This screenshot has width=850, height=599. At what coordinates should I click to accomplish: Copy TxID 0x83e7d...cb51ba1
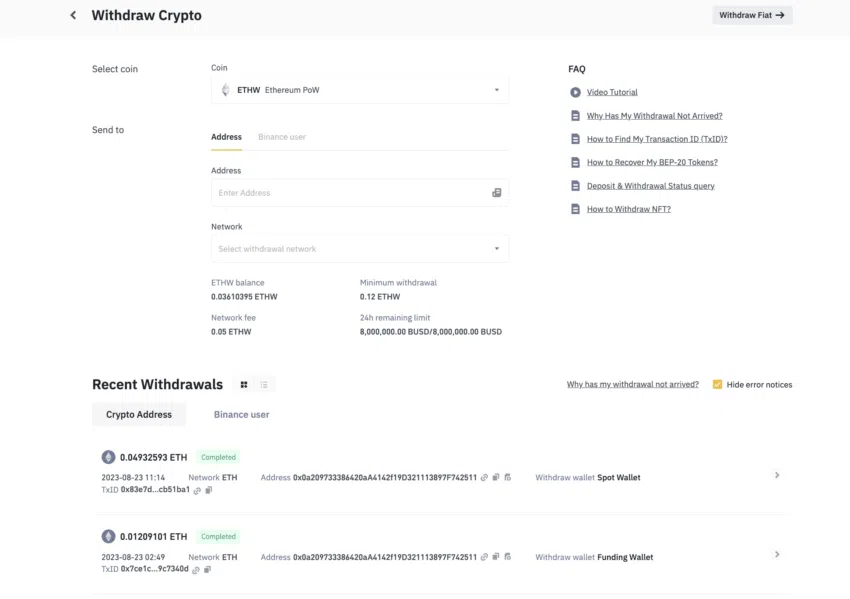[209, 490]
